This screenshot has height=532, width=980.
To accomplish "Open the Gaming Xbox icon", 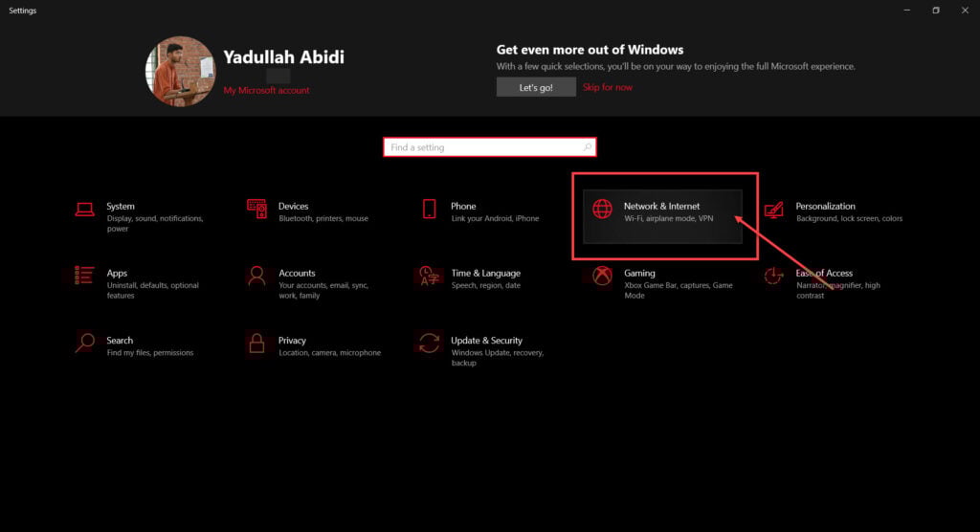I will (x=603, y=276).
